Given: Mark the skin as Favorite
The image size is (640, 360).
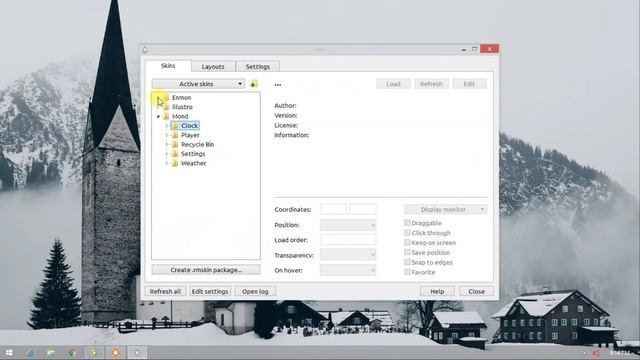Looking at the screenshot, I should tap(407, 272).
